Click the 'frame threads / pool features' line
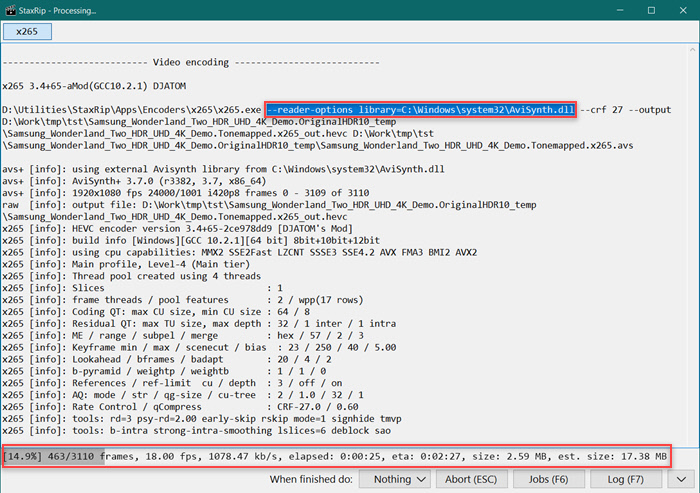 click(x=183, y=300)
